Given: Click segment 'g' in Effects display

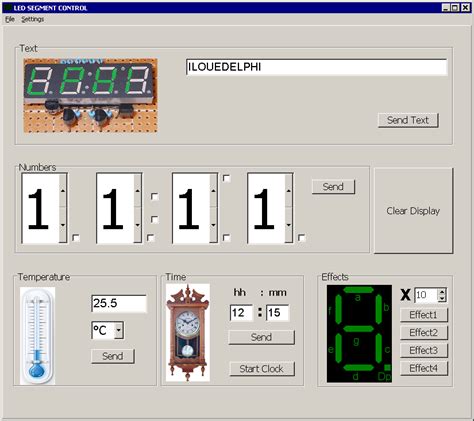Looking at the screenshot, I should pos(359,329).
